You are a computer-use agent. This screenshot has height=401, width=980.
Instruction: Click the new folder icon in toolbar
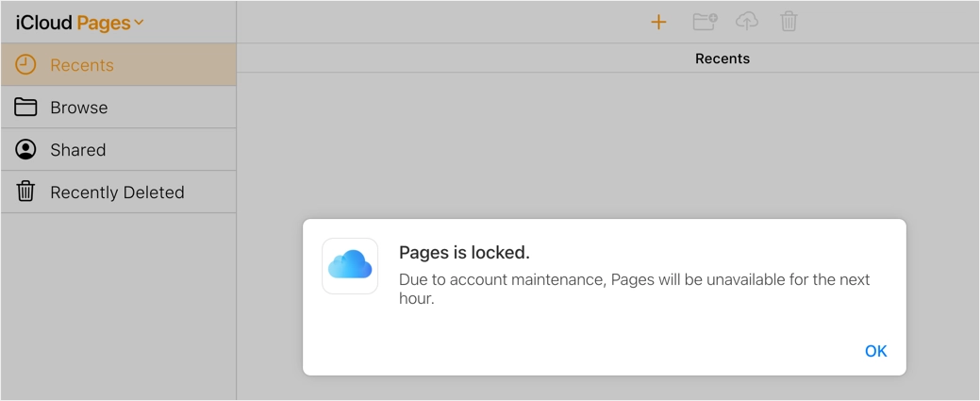coord(705,22)
